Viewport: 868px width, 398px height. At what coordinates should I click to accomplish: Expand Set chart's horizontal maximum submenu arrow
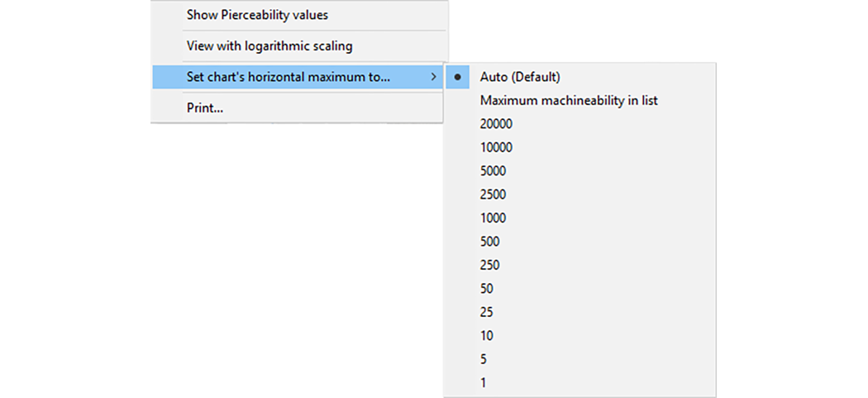point(433,77)
